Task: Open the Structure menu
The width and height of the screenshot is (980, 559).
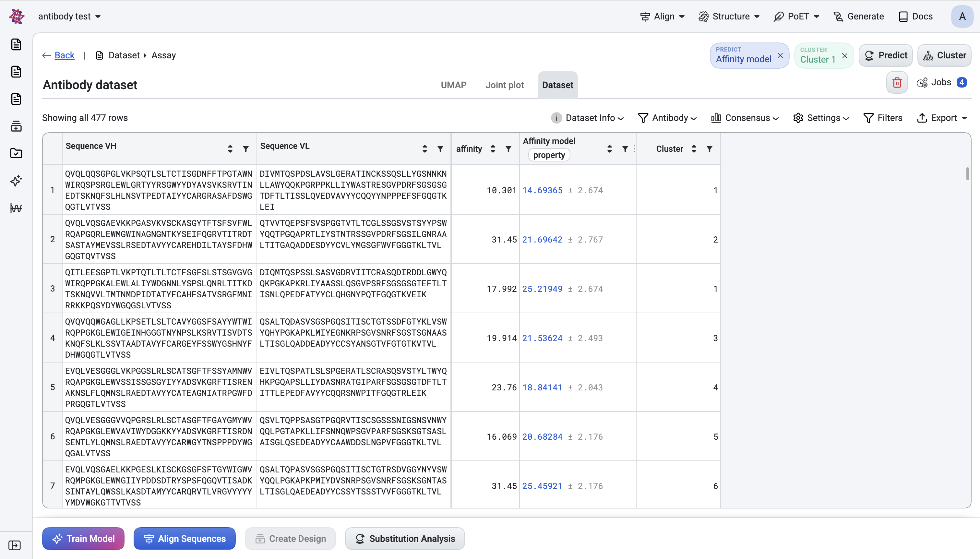Action: pos(729,17)
